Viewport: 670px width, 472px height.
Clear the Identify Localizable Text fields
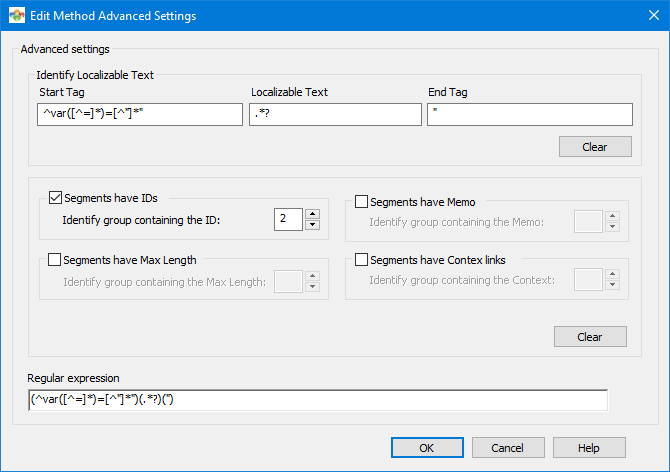point(595,147)
